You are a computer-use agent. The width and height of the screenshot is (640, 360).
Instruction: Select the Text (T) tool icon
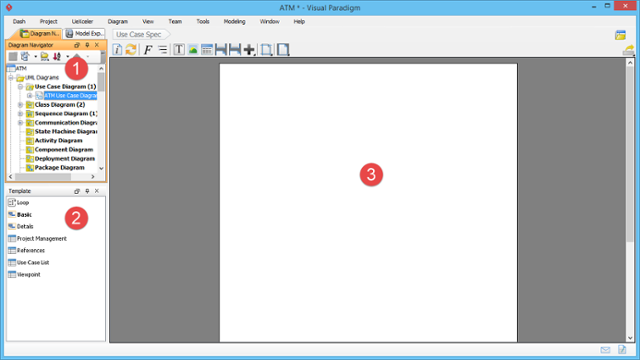[178, 50]
